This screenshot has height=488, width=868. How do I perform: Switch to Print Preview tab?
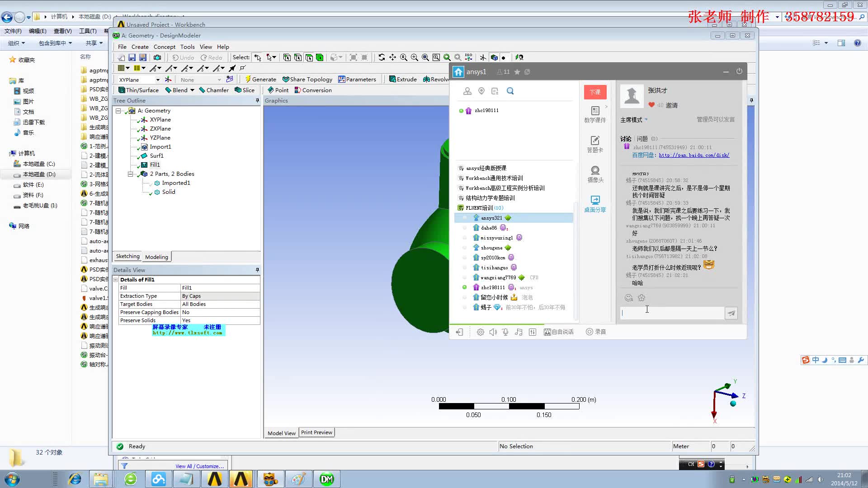[x=316, y=432]
